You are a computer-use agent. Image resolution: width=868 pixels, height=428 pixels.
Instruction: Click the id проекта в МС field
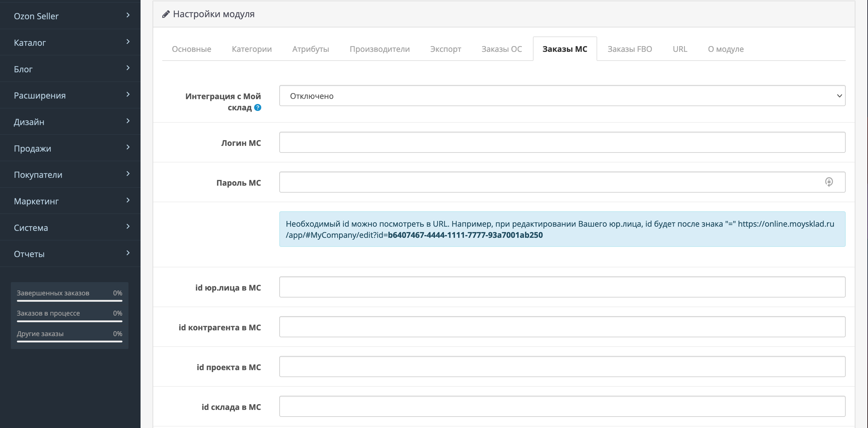(x=562, y=367)
